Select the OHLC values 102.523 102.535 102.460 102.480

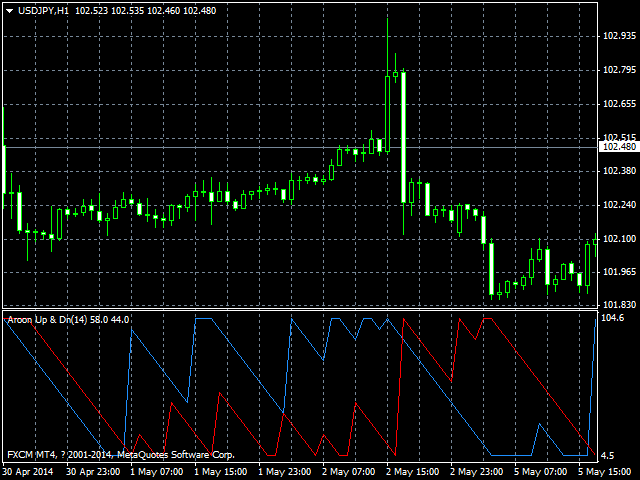click(x=146, y=11)
